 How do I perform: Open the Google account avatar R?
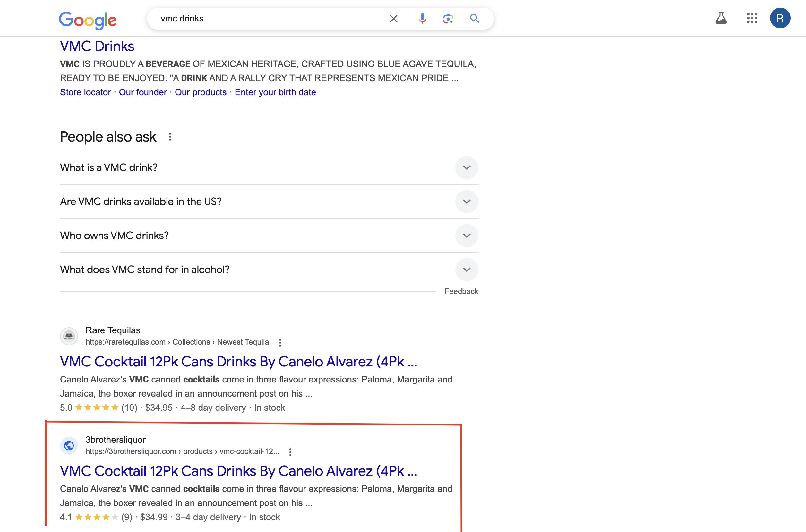780,18
